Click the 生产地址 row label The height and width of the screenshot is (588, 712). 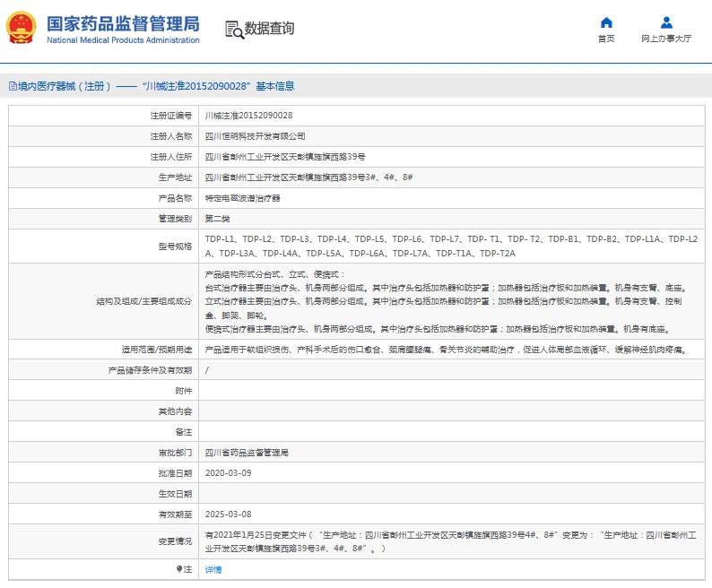pyautogui.click(x=175, y=177)
